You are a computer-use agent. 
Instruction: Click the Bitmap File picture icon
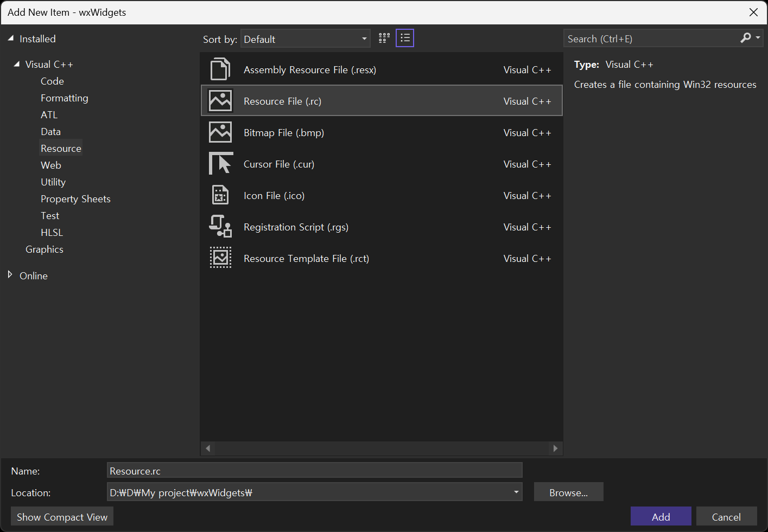220,132
